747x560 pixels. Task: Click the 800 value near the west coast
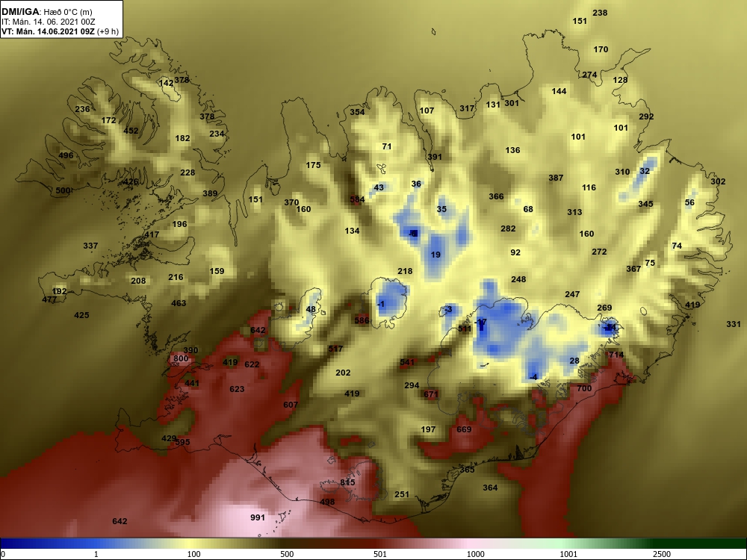coord(181,358)
